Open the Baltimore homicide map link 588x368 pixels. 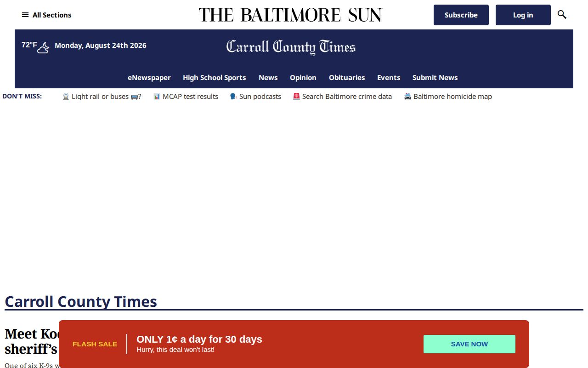coord(448,97)
